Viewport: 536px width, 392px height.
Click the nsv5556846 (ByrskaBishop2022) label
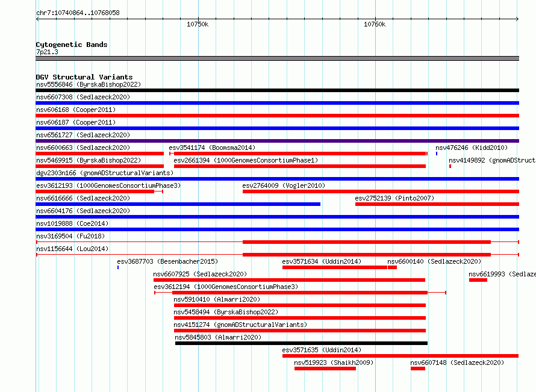pos(89,84)
